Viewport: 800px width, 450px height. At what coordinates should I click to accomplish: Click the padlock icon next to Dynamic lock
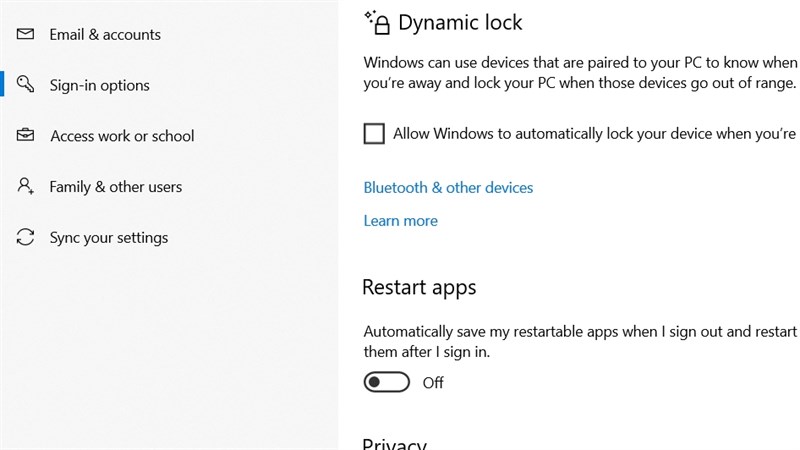(379, 22)
